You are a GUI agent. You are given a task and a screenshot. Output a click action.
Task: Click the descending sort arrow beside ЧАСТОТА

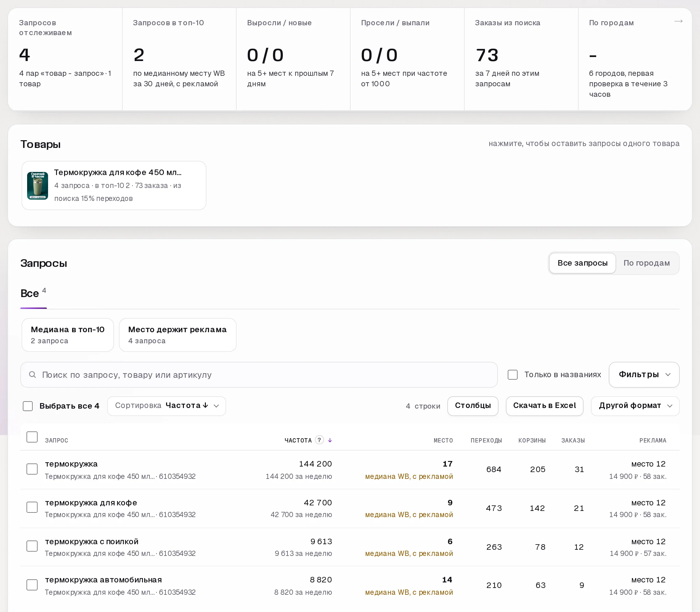coord(330,440)
